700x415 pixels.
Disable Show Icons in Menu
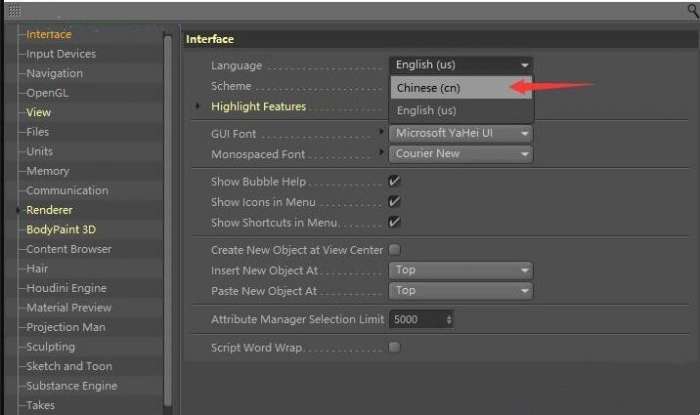(x=394, y=202)
